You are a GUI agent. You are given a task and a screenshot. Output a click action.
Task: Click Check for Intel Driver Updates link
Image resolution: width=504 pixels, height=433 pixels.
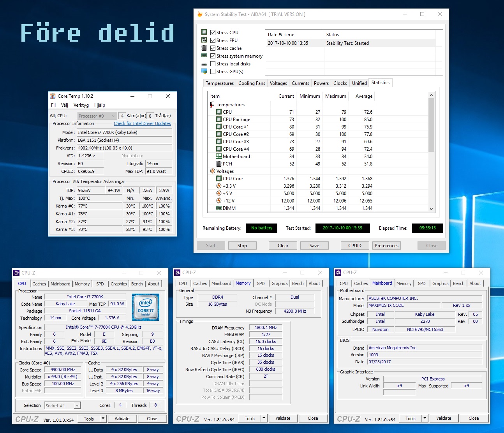coord(142,123)
